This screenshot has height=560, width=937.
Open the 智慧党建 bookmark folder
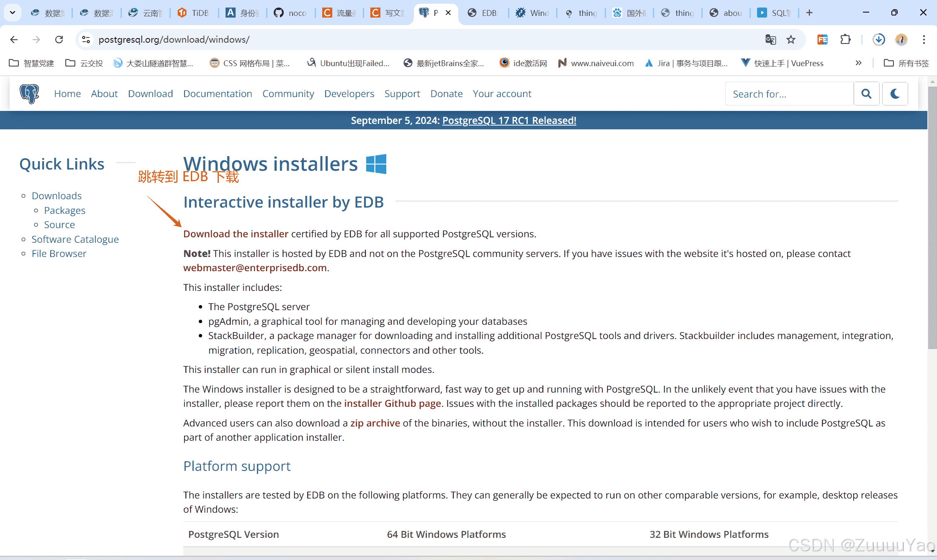(x=32, y=63)
